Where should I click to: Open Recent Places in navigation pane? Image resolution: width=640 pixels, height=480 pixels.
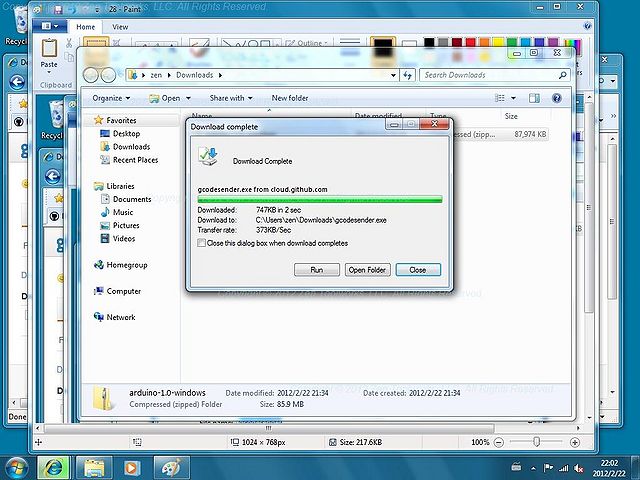click(x=129, y=160)
